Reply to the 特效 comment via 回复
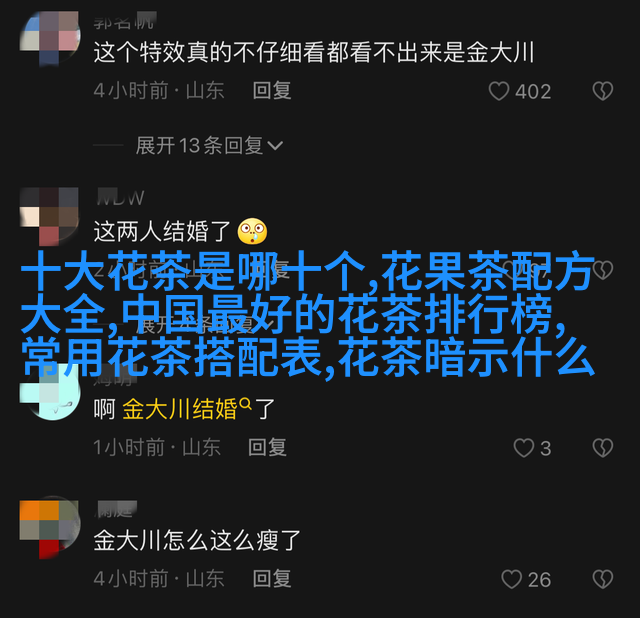The image size is (640, 618). [272, 91]
